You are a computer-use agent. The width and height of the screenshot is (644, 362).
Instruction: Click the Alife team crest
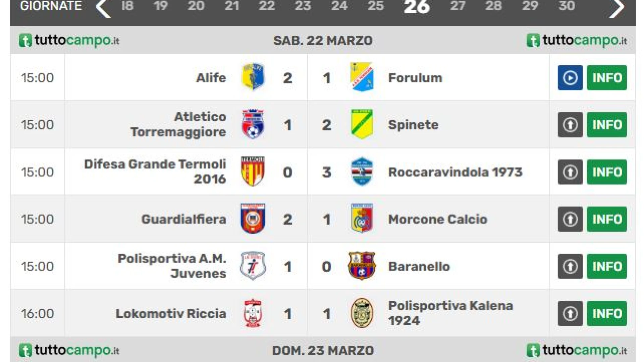(x=253, y=77)
